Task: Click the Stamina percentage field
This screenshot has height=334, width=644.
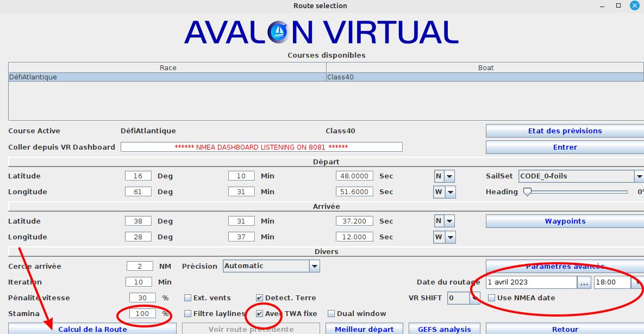Action: coord(142,314)
